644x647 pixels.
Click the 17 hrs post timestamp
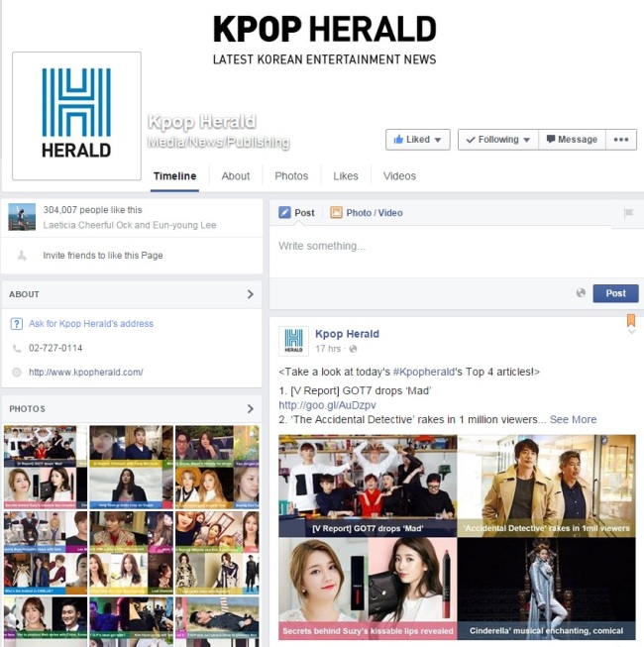point(328,349)
